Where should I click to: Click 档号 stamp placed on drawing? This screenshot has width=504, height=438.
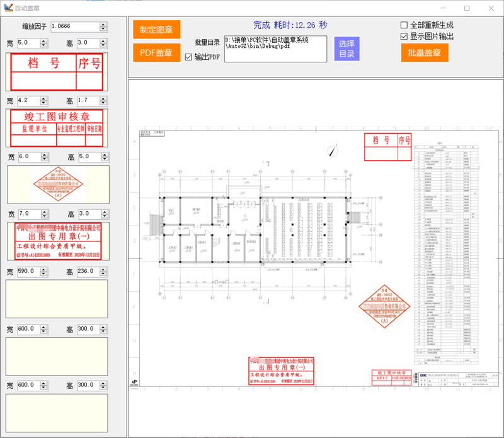coord(387,147)
